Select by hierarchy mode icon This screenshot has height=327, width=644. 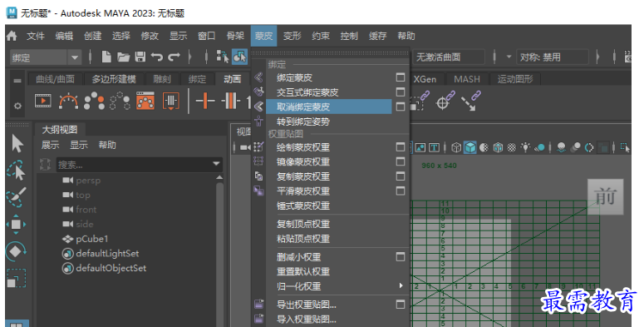(x=223, y=57)
